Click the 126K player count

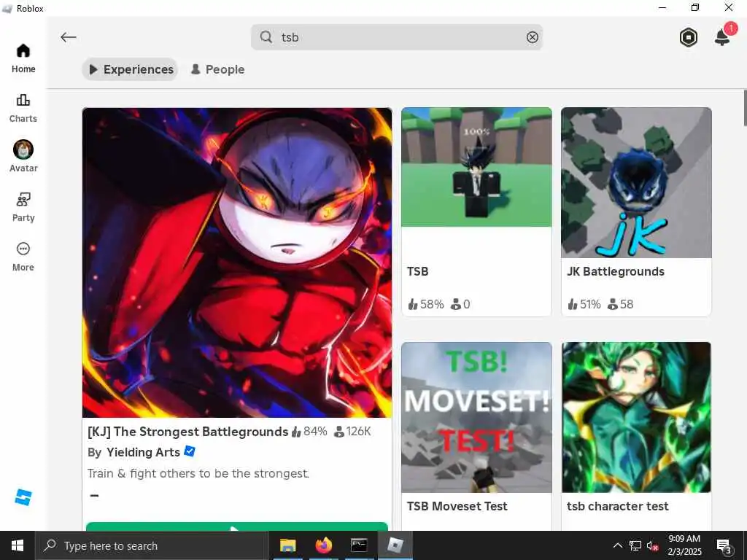click(352, 432)
